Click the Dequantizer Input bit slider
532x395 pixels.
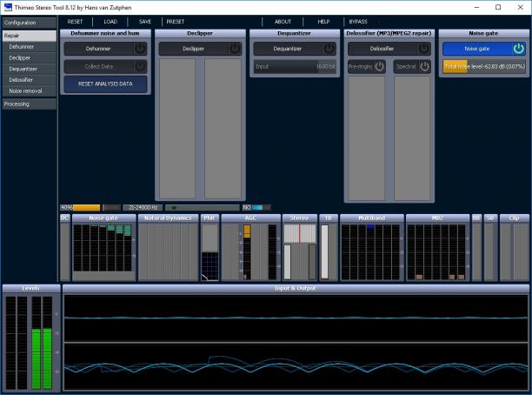(x=295, y=67)
